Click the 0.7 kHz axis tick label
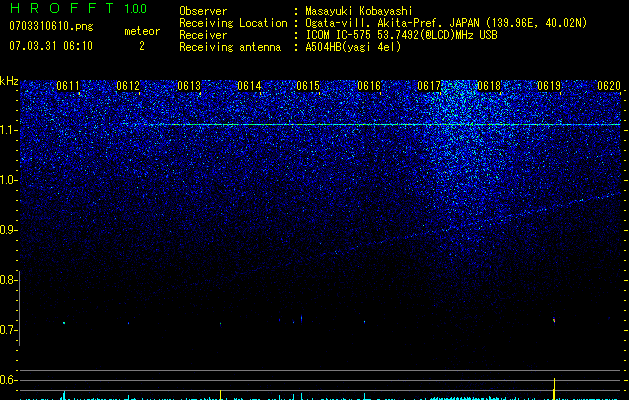The image size is (629, 400). 7,330
